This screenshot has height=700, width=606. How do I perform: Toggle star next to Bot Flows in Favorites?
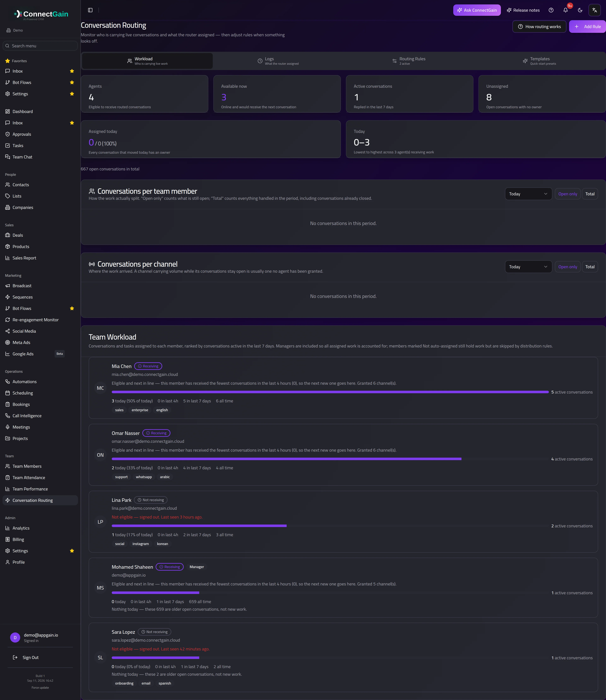[x=72, y=83]
